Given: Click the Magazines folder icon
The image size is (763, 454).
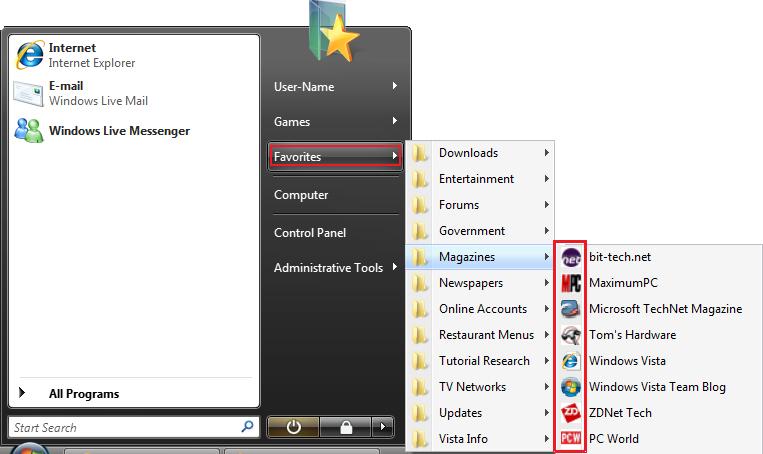Looking at the screenshot, I should pos(419,257).
